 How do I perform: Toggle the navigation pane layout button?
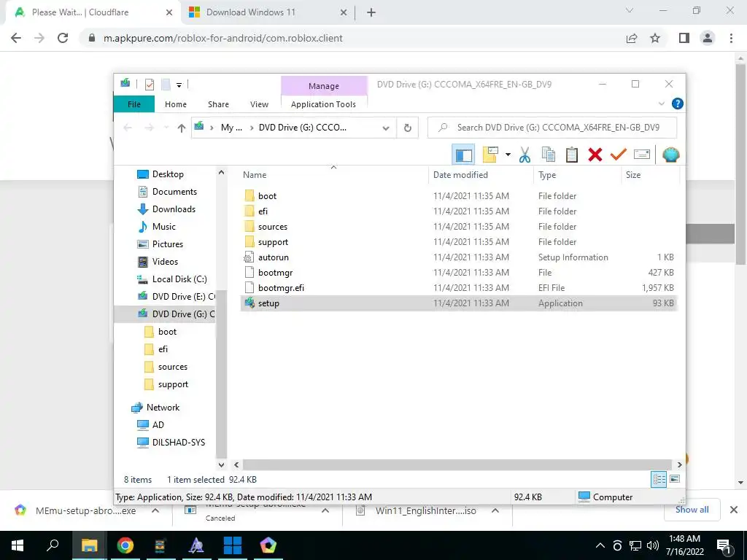click(463, 155)
